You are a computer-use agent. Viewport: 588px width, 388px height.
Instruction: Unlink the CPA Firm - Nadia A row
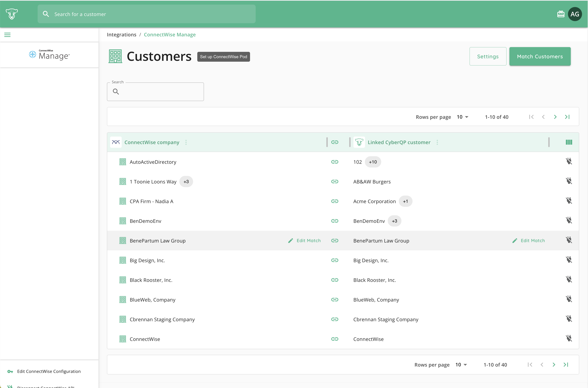(x=569, y=201)
